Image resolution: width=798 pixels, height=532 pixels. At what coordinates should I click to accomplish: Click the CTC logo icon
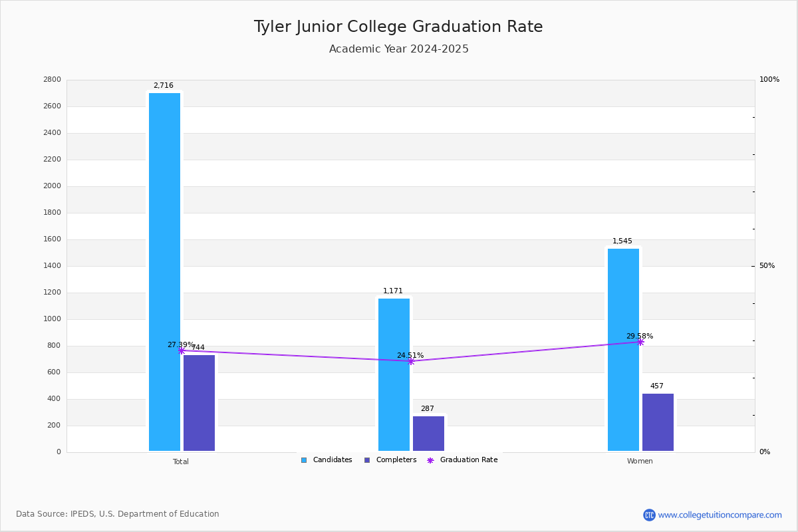click(649, 515)
